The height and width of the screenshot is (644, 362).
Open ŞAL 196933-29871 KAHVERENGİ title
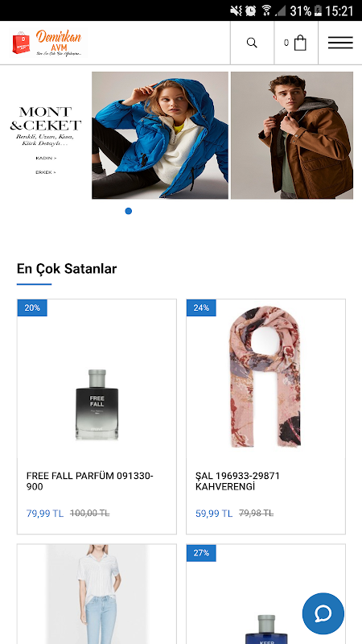(237, 481)
